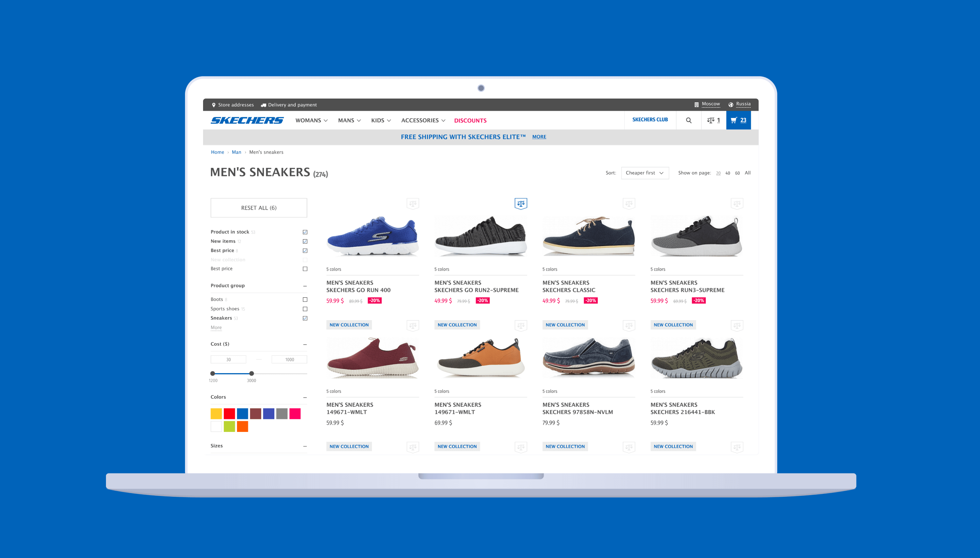Select the yellow color swatch

coord(216,414)
